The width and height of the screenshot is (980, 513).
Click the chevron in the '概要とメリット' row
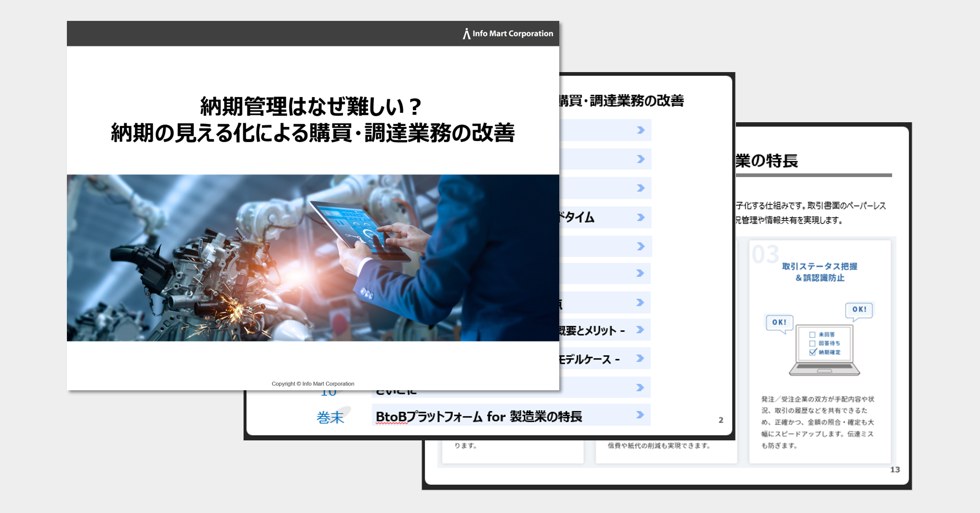(640, 330)
